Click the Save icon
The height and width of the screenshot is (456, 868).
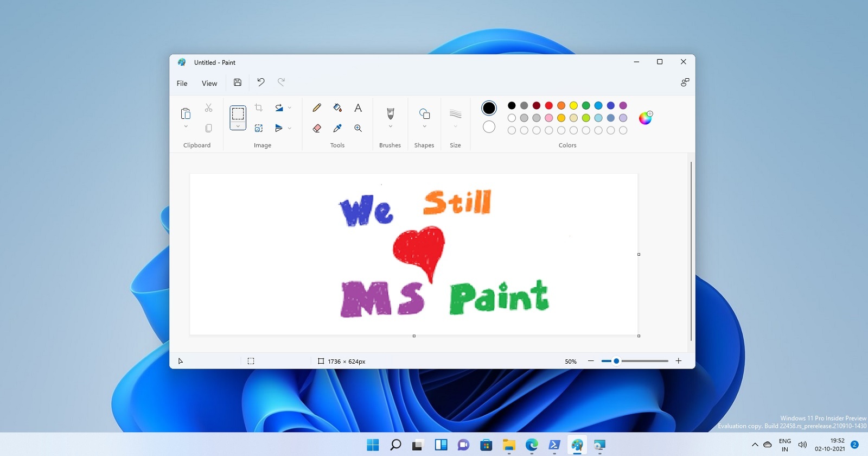pos(238,83)
